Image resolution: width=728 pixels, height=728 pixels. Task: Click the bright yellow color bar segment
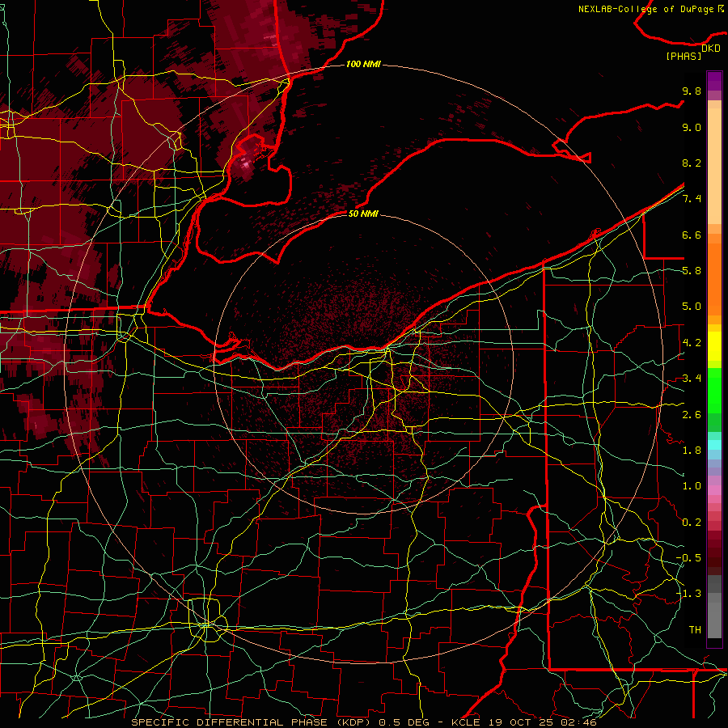[x=714, y=346]
